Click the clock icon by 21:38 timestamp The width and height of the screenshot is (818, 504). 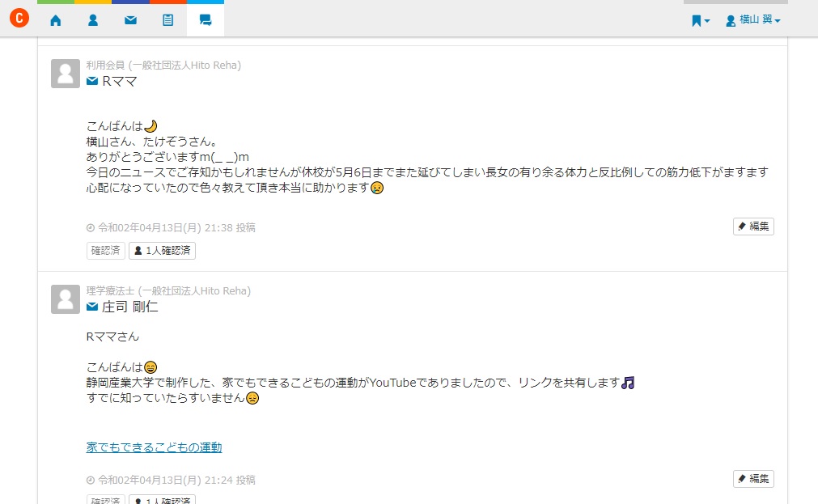tap(91, 228)
